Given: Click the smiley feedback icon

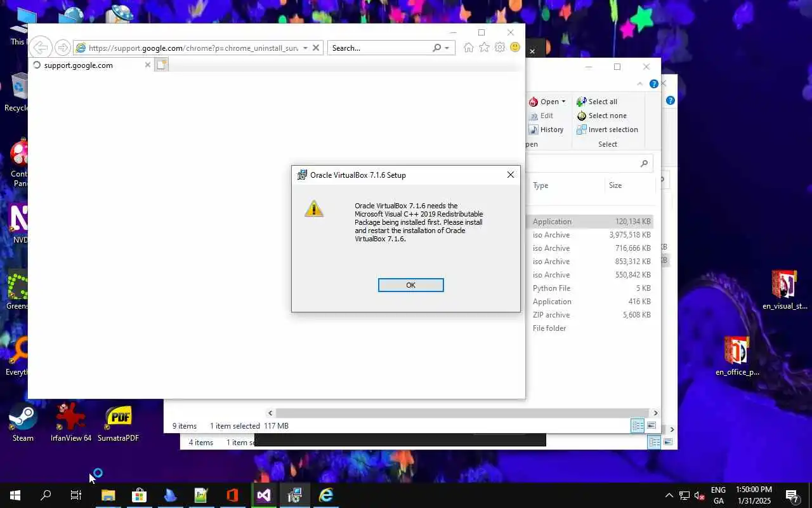Looking at the screenshot, I should coord(515,48).
